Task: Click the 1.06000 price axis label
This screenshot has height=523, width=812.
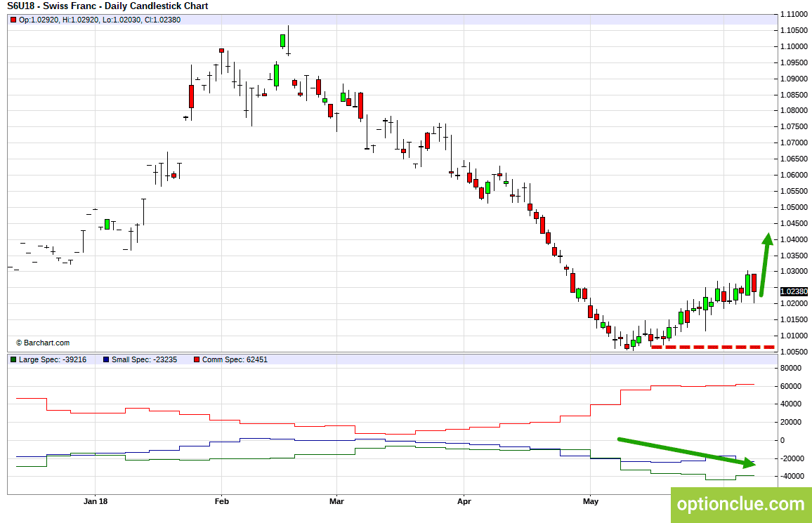Action: click(794, 175)
